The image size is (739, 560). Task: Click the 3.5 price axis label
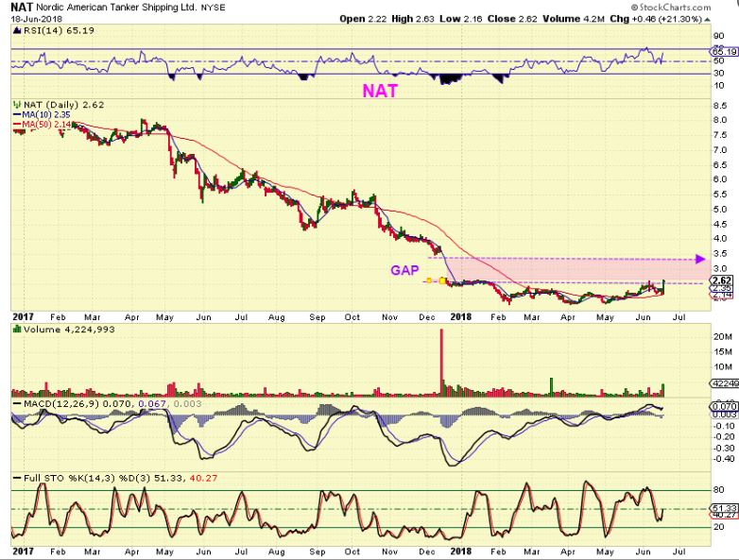[x=720, y=254]
